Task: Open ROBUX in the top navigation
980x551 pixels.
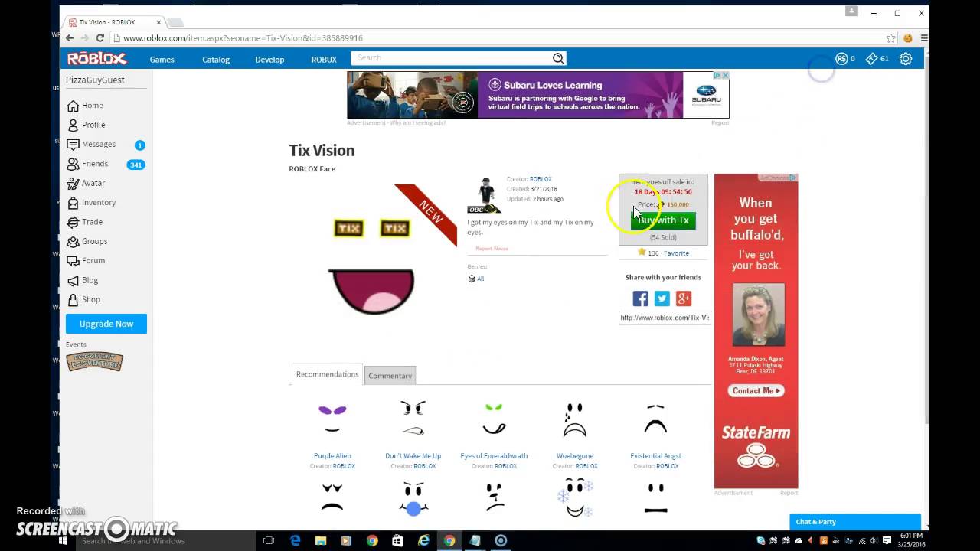Action: coord(324,60)
